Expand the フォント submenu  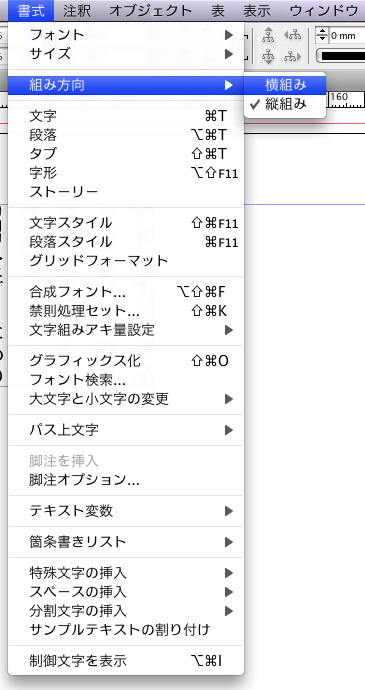125,35
